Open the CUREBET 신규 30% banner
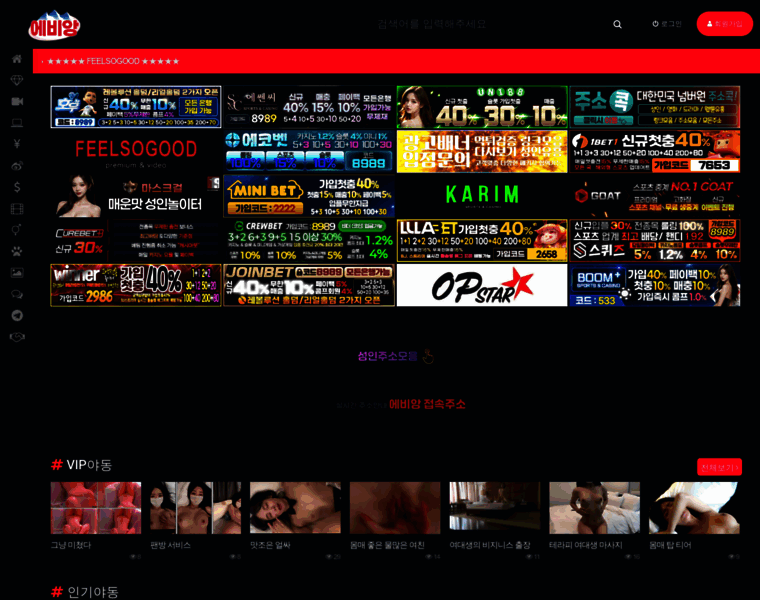The image size is (760, 600). [136, 240]
